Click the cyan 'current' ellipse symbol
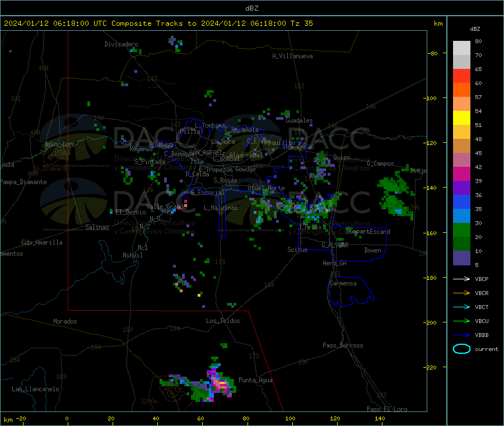 click(461, 349)
